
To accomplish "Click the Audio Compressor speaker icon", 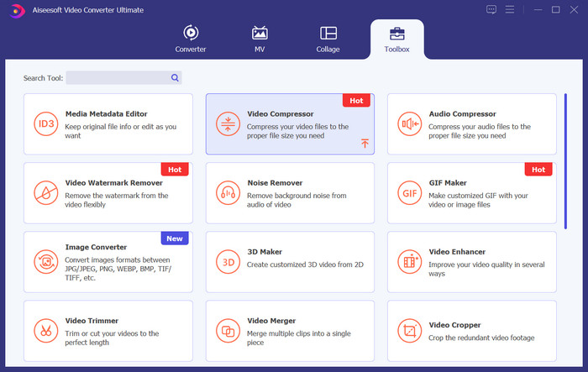I will (410, 123).
